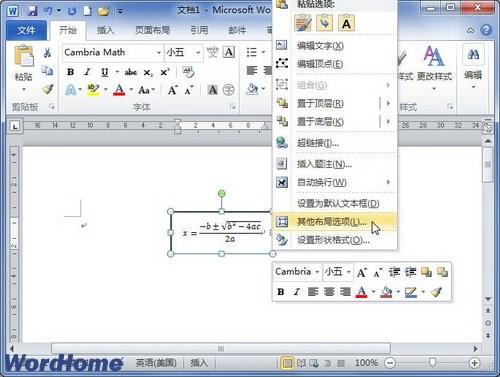Screen dimensions: 500x377
Task: Open the mini toolbar Cambria font dropdown
Action: [x=317, y=272]
